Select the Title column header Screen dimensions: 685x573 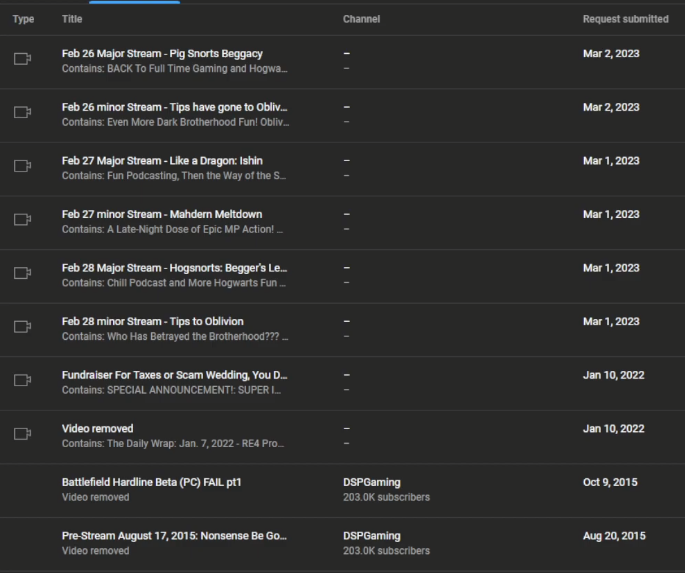point(72,19)
